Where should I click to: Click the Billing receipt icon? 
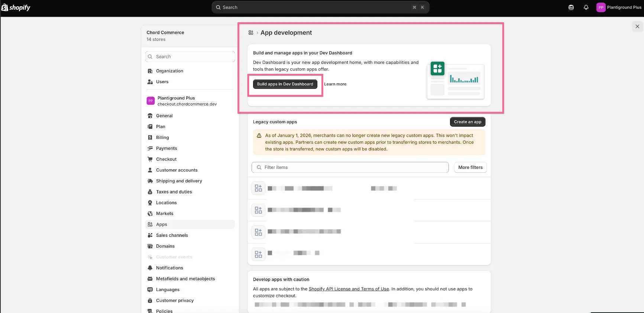tap(150, 137)
